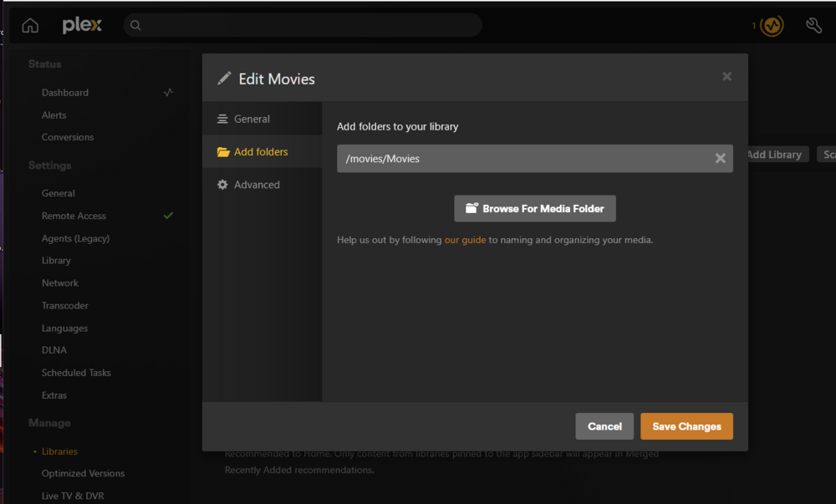The width and height of the screenshot is (836, 504).
Task: Click the pencil icon beside Edit Movies
Action: [x=224, y=79]
